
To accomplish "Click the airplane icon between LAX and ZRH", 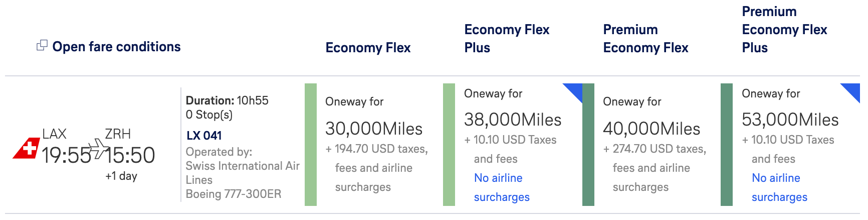I will coord(98,149).
